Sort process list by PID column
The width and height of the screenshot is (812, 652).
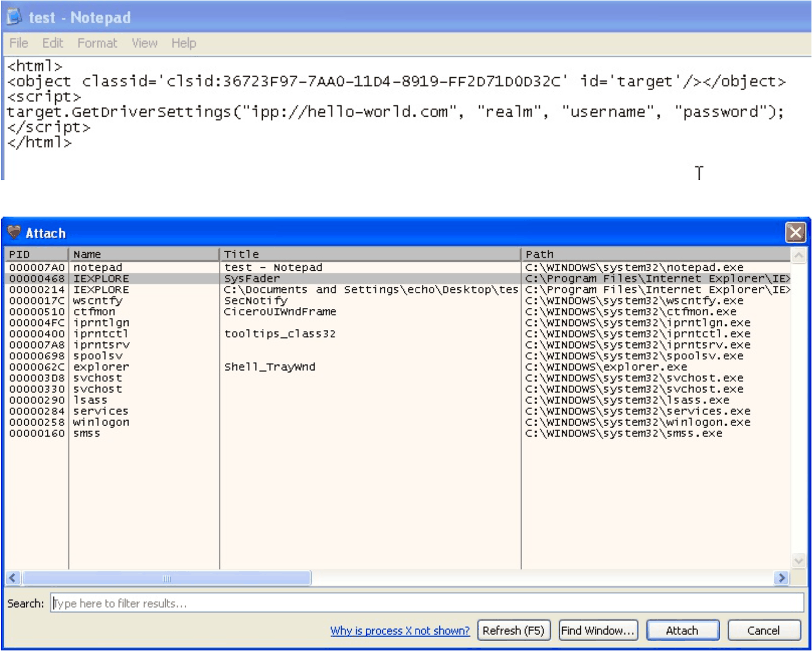pyautogui.click(x=37, y=254)
